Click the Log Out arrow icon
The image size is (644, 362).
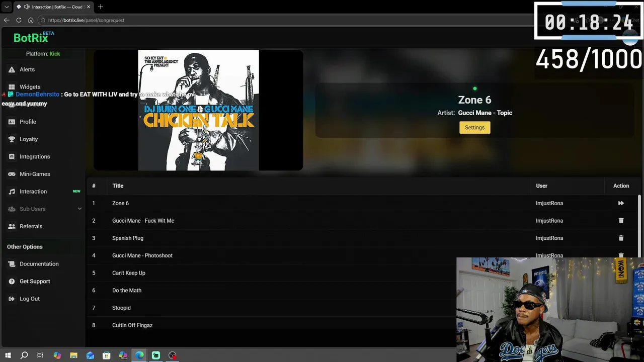[12, 299]
